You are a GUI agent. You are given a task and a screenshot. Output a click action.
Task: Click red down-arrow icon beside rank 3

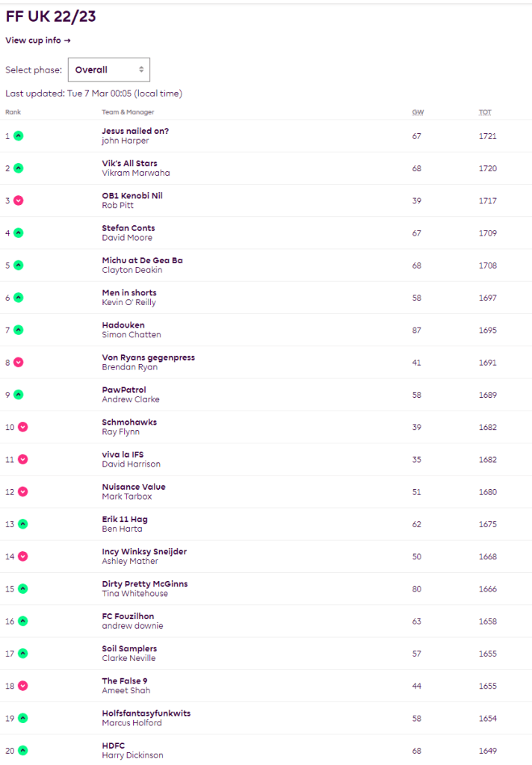pyautogui.click(x=19, y=200)
